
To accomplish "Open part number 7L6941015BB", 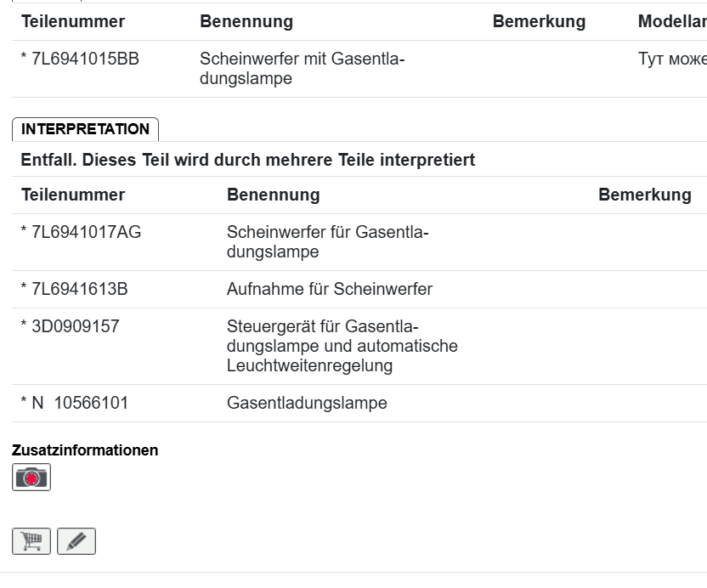I will click(x=80, y=59).
